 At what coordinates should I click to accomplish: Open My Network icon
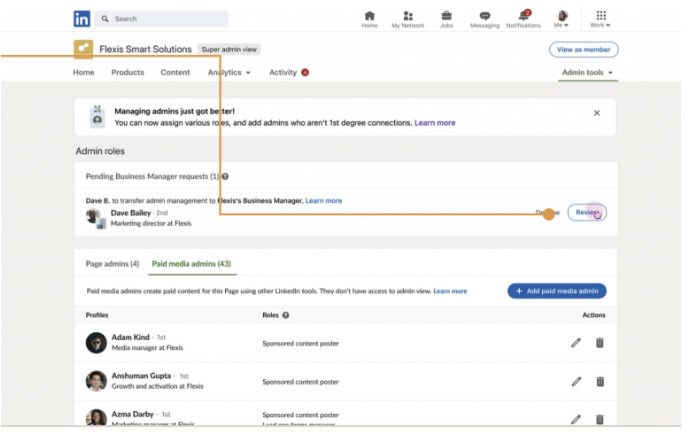pos(407,16)
